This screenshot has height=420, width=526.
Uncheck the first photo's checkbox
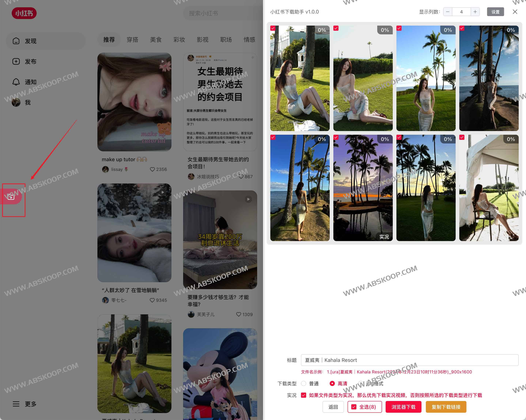[273, 28]
